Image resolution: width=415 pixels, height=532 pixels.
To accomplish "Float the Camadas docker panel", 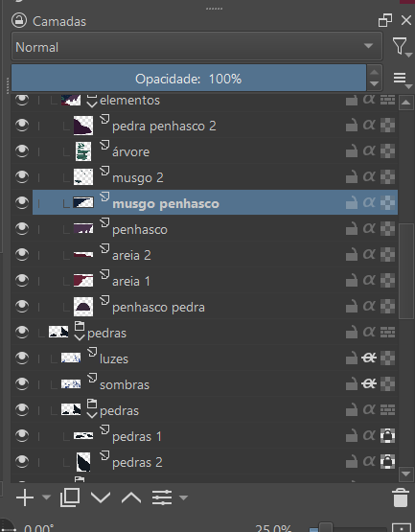I will point(385,20).
